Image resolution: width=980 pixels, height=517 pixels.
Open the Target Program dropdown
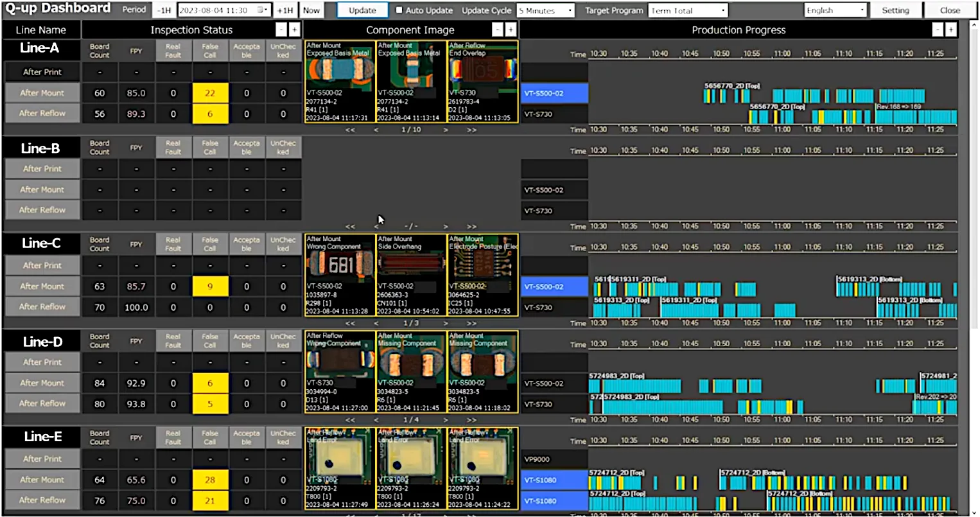coord(688,10)
